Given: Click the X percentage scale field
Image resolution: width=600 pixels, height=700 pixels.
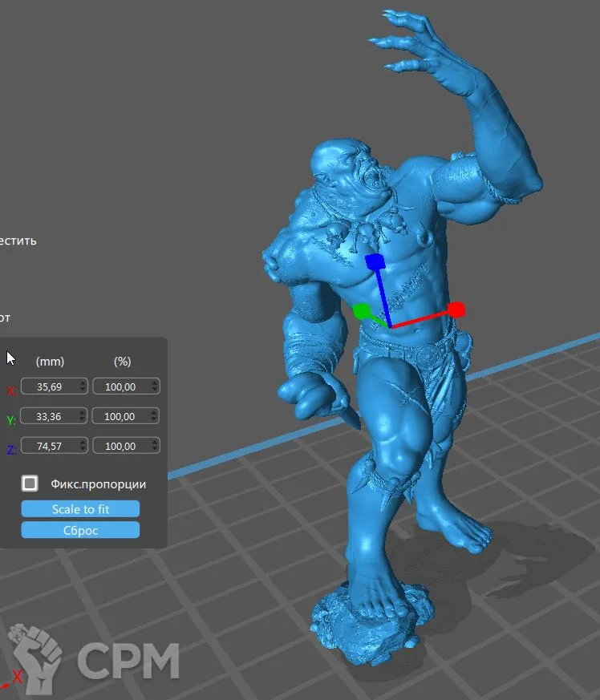Looking at the screenshot, I should click(x=120, y=387).
